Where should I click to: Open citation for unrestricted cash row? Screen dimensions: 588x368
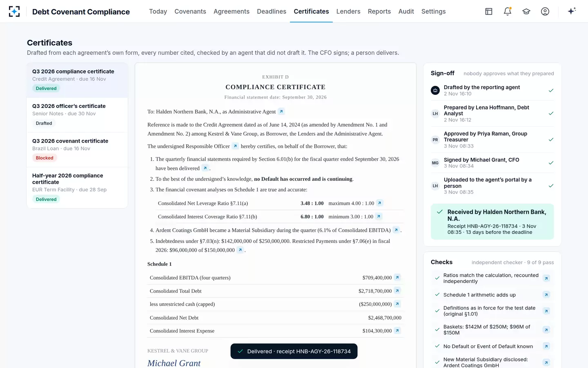pyautogui.click(x=397, y=304)
